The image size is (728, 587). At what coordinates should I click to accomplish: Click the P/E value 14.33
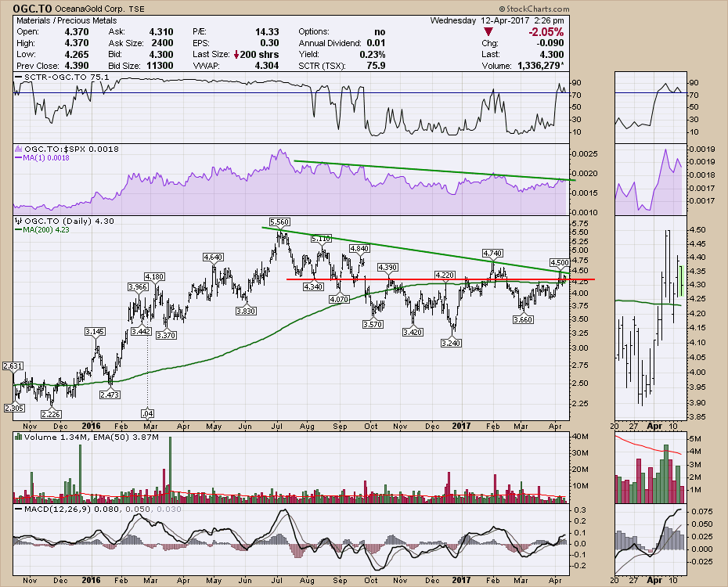tap(267, 31)
